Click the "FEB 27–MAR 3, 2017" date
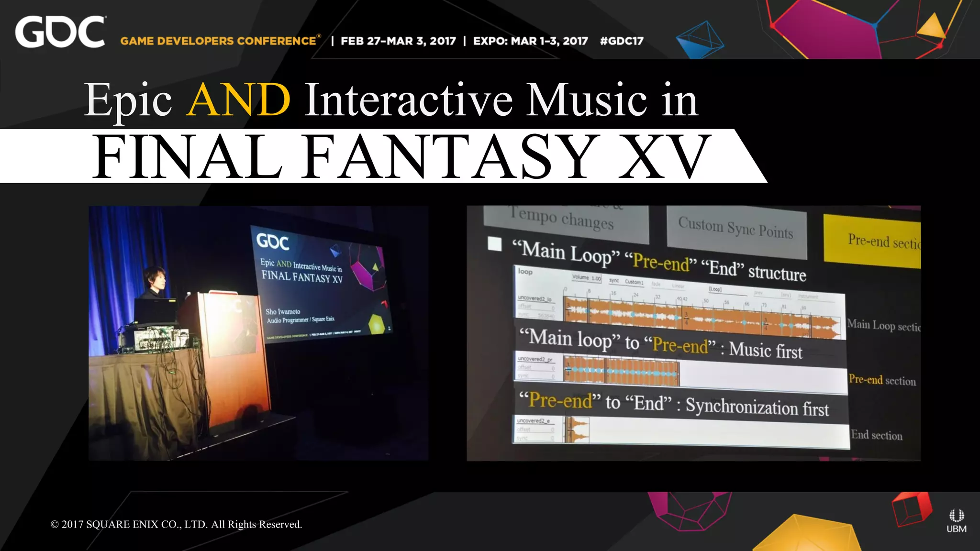This screenshot has height=551, width=980. (398, 41)
